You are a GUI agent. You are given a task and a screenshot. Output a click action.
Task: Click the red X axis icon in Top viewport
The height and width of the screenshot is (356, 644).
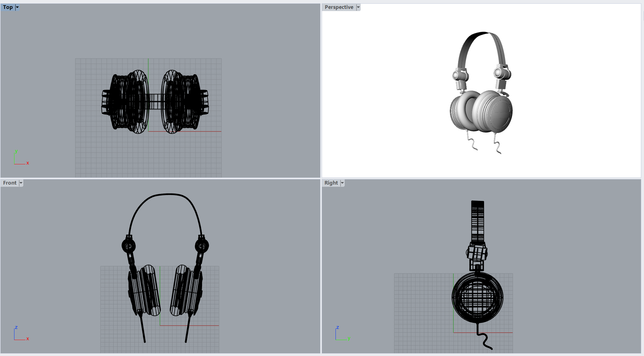(27, 163)
